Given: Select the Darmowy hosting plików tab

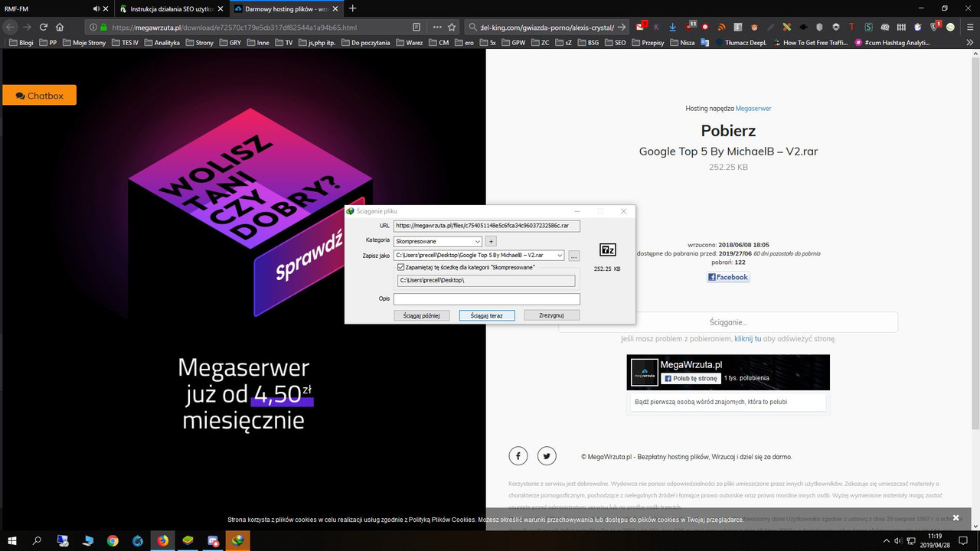Looking at the screenshot, I should [286, 8].
